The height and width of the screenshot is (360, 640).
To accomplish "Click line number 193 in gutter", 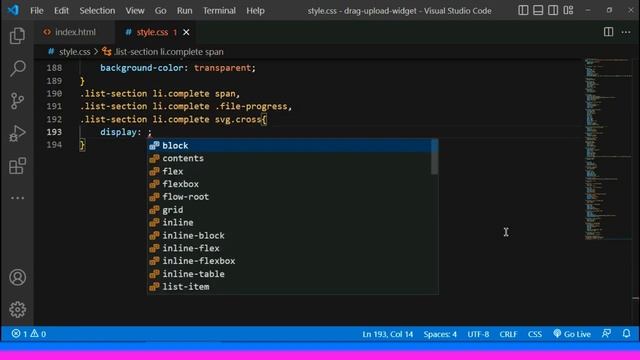I will tap(54, 132).
